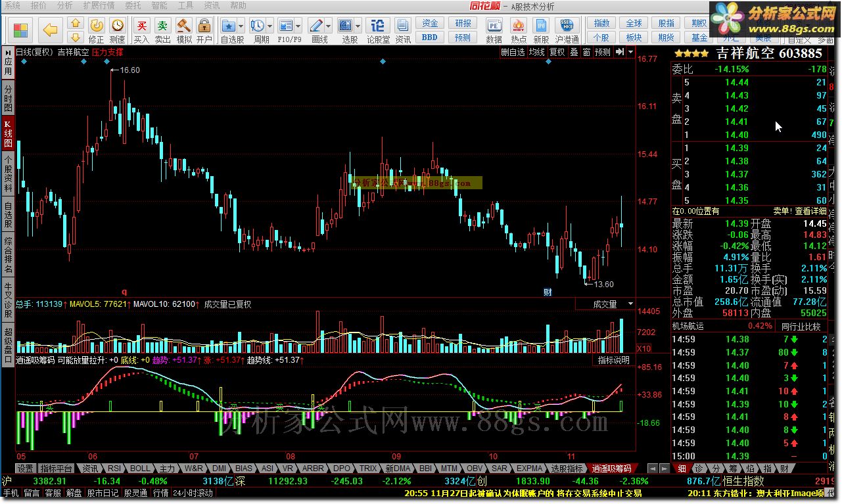This screenshot has height=504, width=842.
Task: Switch to the 个股资料 side tab
Action: tap(8, 173)
